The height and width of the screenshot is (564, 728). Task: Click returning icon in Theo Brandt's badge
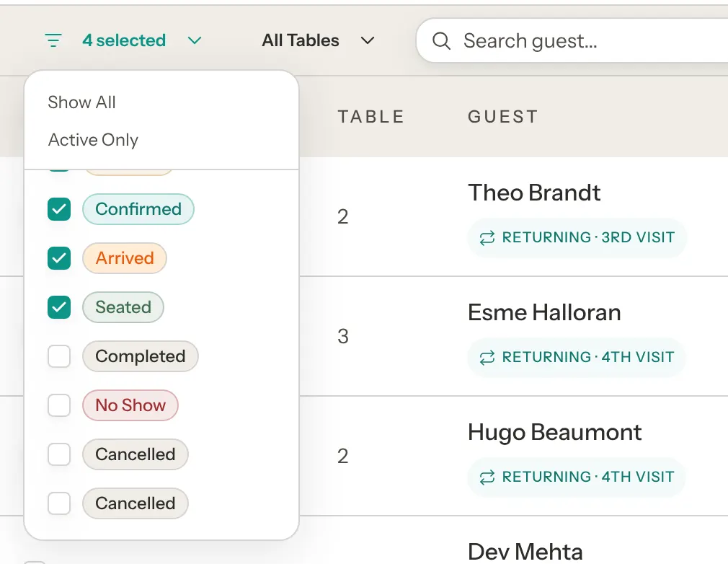click(x=487, y=238)
